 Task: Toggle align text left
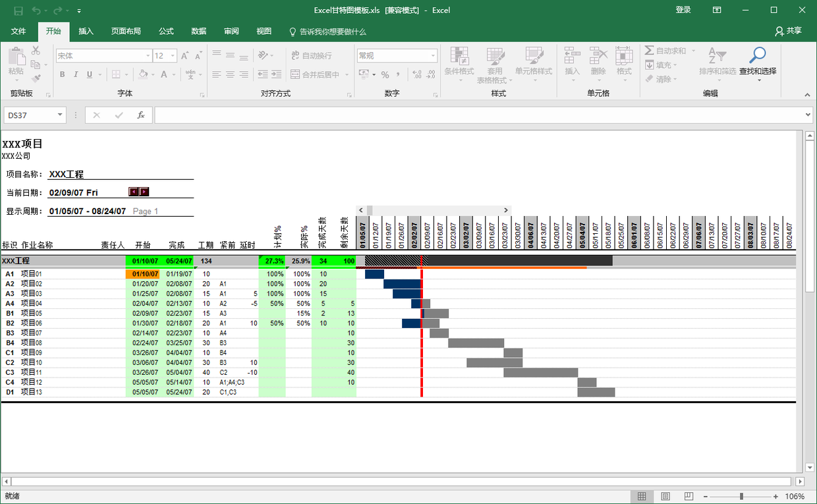[x=217, y=74]
